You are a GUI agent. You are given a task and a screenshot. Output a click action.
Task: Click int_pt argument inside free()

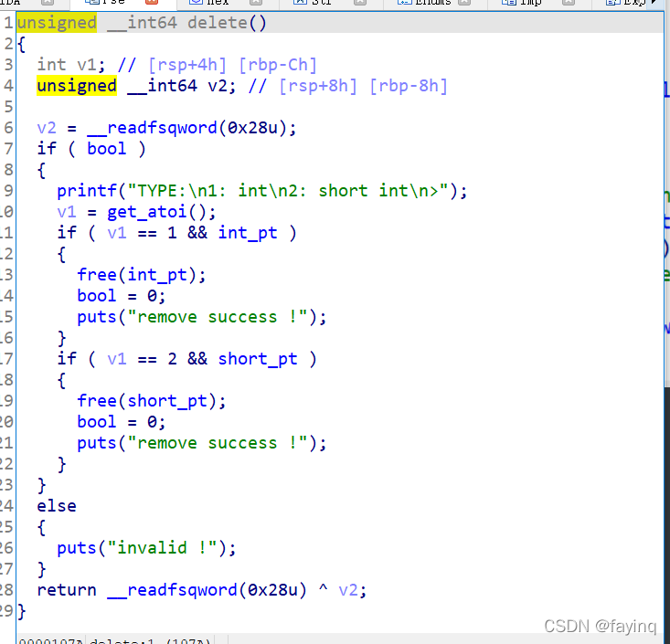[x=157, y=275]
